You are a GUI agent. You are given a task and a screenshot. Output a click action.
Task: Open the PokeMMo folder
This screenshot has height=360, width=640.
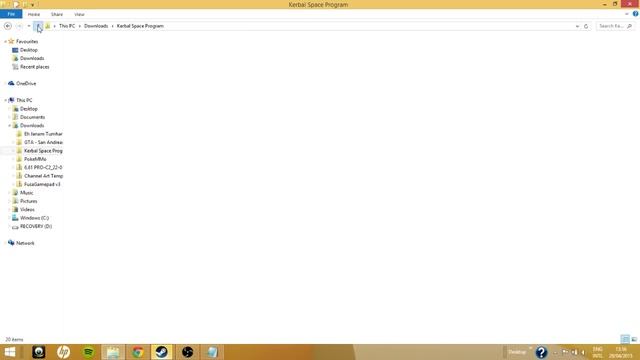pos(35,159)
